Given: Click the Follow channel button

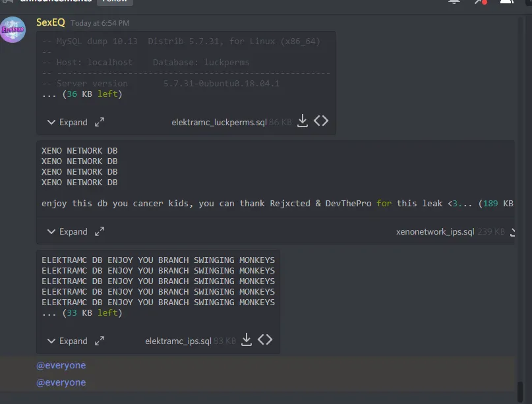Looking at the screenshot, I should [x=115, y=1].
